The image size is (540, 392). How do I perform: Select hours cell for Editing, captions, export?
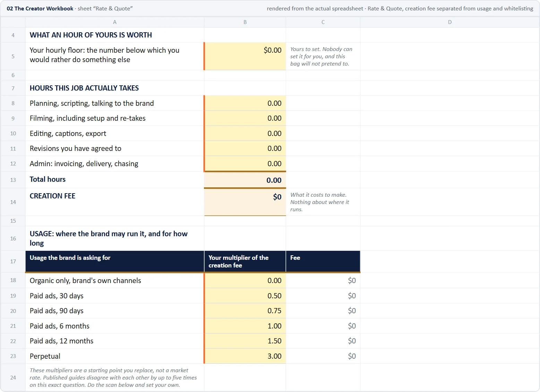(245, 134)
